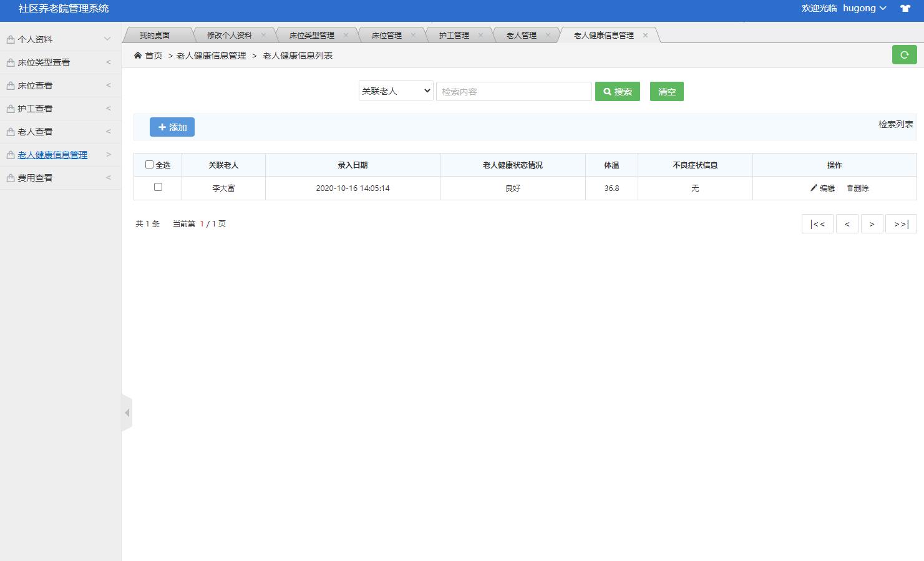Click the pencil edit icon for 李大富

[x=813, y=187]
